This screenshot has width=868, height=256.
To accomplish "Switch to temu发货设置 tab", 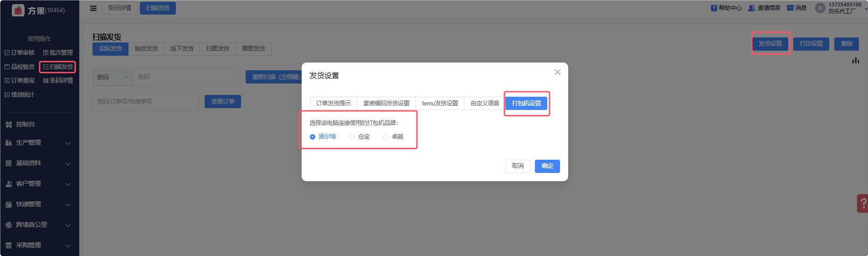I will point(440,104).
